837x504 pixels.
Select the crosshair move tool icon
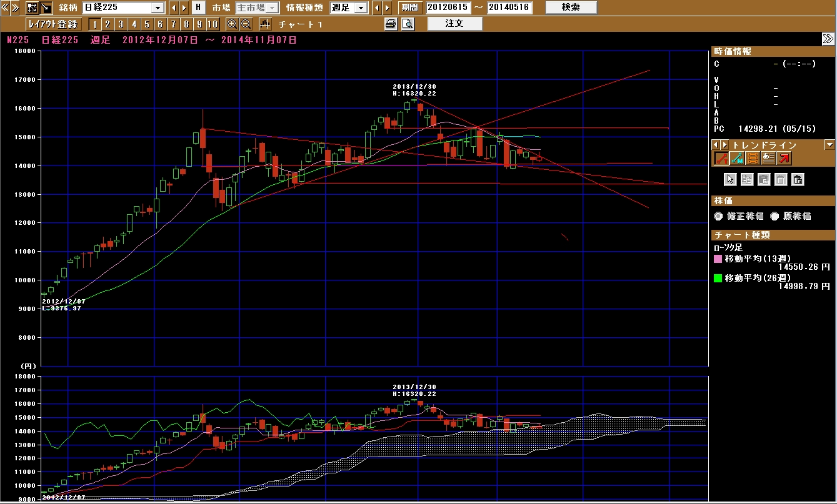point(33,7)
